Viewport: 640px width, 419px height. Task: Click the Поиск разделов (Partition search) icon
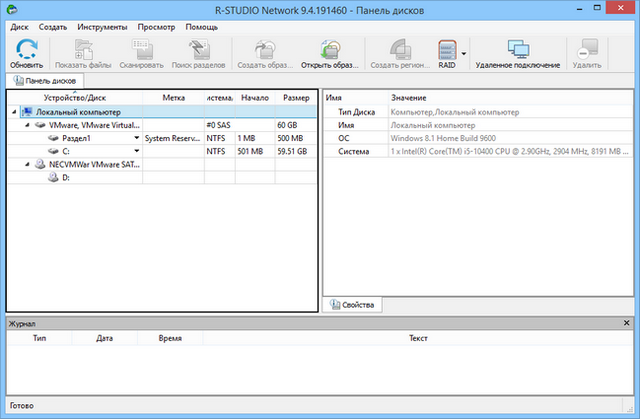(199, 52)
